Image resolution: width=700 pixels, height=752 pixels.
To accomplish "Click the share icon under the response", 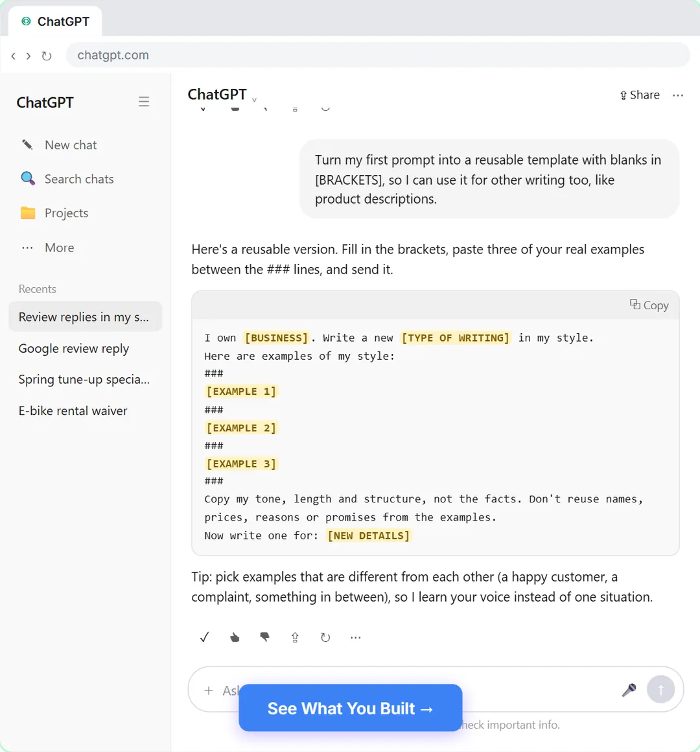I will (x=295, y=637).
